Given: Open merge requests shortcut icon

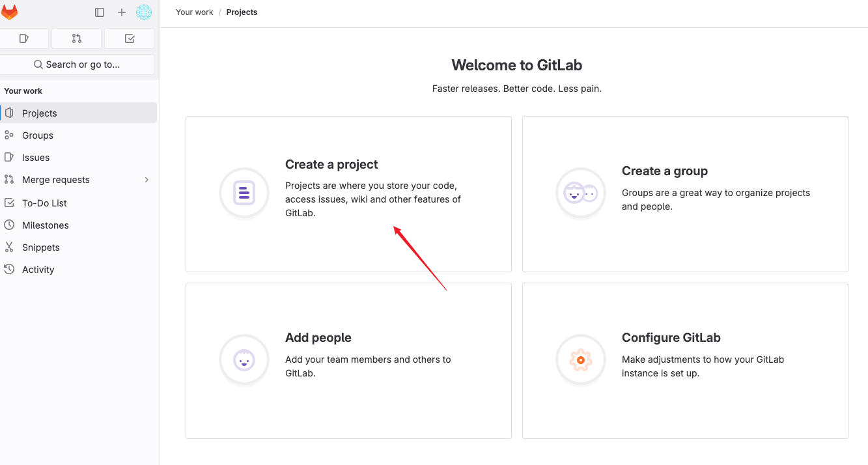Looking at the screenshot, I should [x=77, y=38].
